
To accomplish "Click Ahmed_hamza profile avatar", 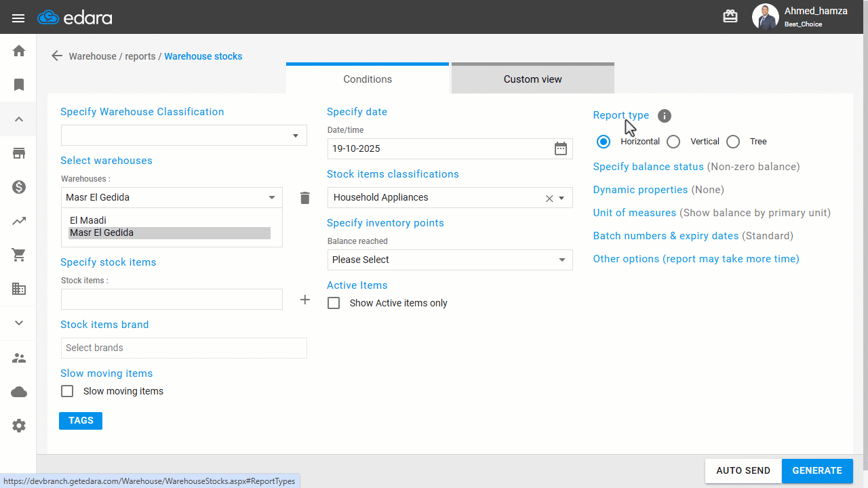I will tap(766, 17).
